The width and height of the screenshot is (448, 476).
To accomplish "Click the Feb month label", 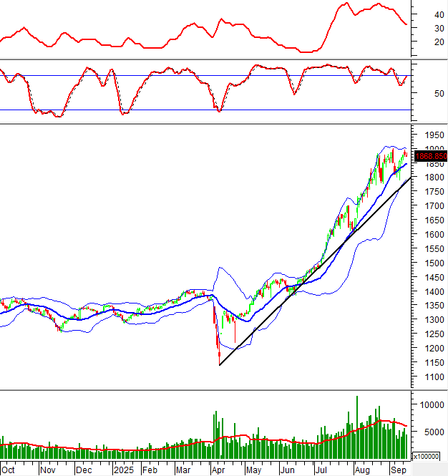I will (x=150, y=470).
